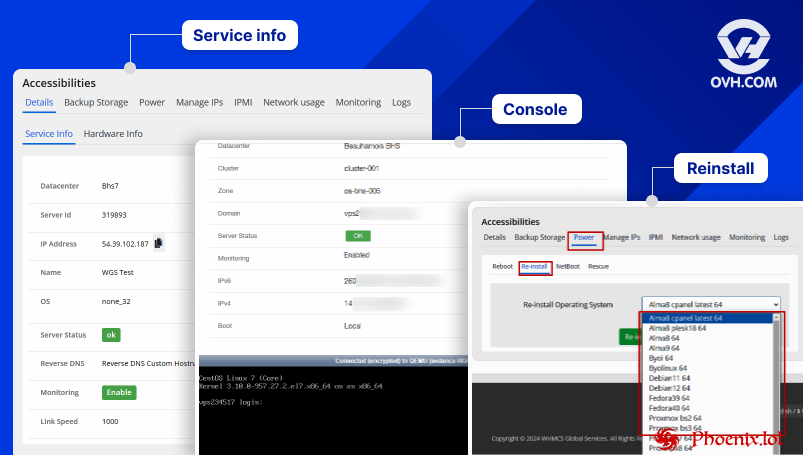Select the Hardware Info sub-tab
The height and width of the screenshot is (455, 803).
coord(113,134)
